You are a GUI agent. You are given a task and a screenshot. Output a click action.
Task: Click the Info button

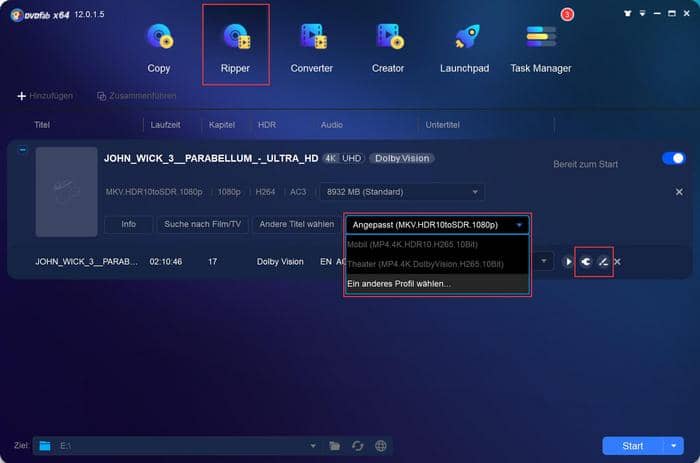(x=129, y=224)
